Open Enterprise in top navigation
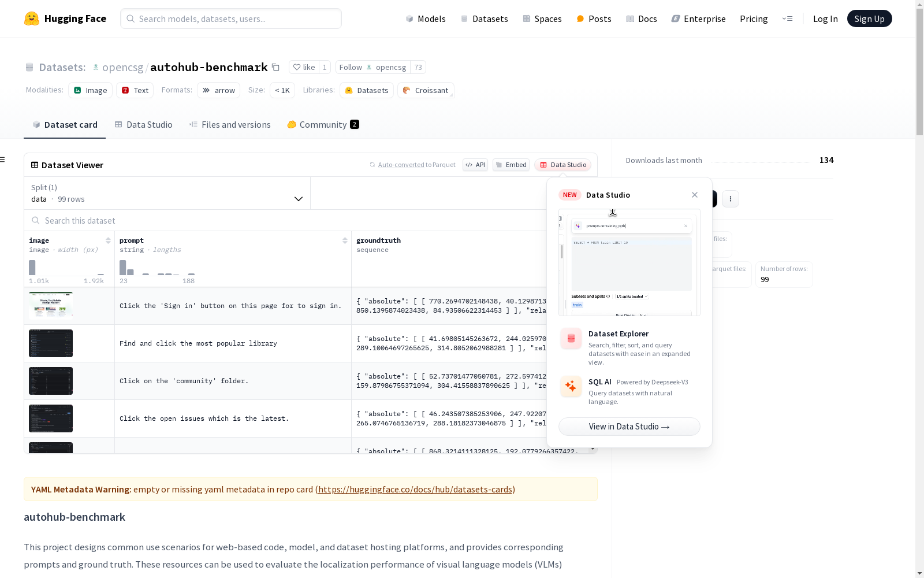924x578 pixels. click(699, 18)
